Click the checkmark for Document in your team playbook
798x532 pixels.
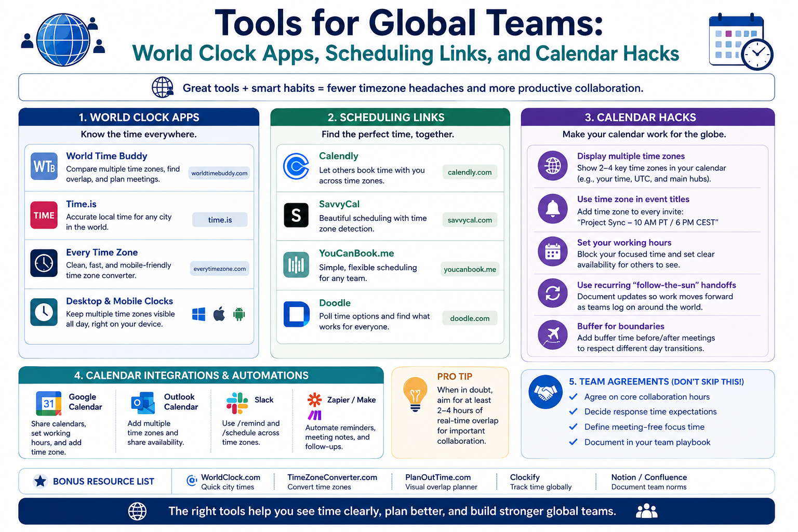[x=574, y=442]
